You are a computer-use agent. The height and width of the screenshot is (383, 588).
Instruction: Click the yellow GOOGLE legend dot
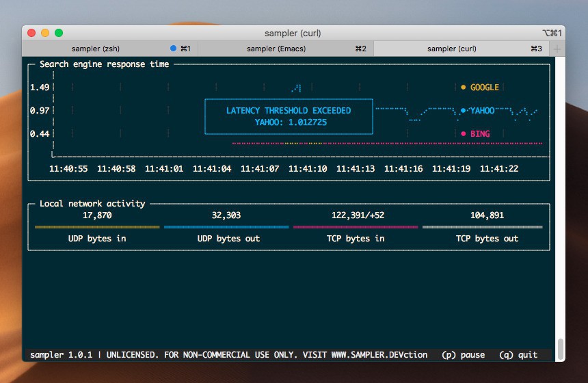click(463, 88)
